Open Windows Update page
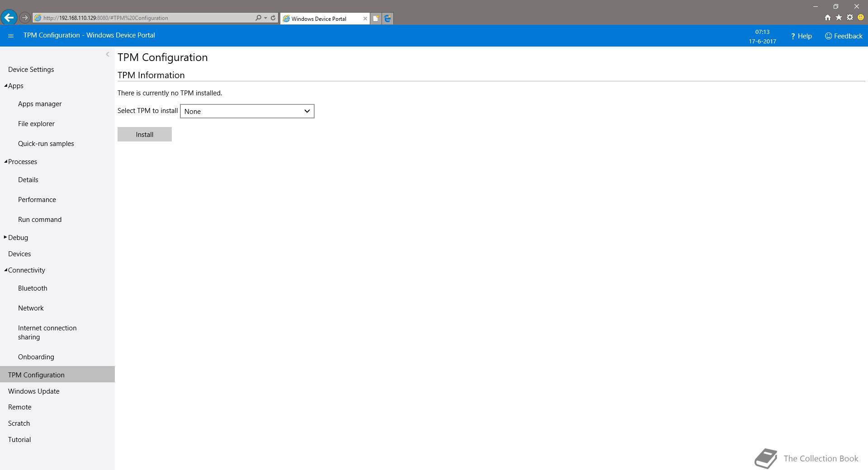 [34, 391]
